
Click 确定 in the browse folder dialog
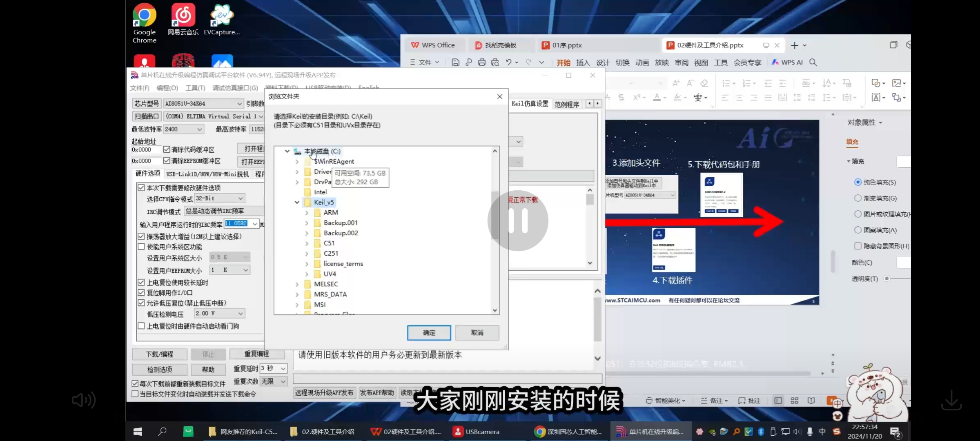[429, 333]
